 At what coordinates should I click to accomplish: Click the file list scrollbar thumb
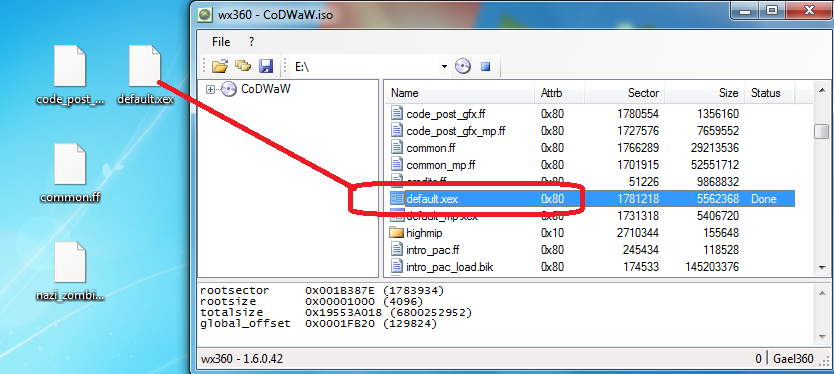pyautogui.click(x=822, y=131)
